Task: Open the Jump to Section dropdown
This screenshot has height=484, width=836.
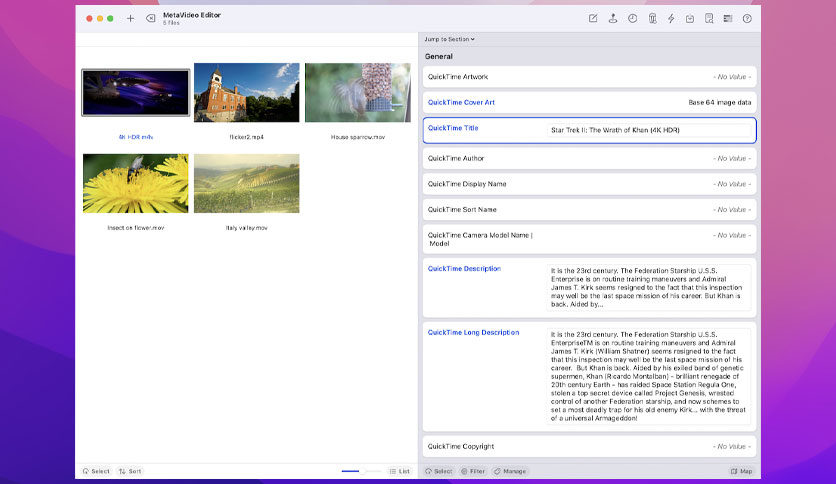Action: pyautogui.click(x=449, y=39)
